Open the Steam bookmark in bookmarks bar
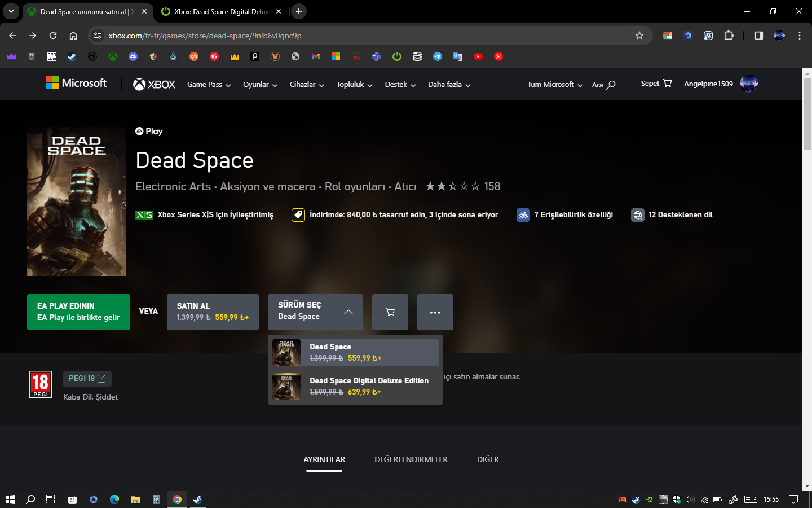This screenshot has height=508, width=812. coord(72,56)
